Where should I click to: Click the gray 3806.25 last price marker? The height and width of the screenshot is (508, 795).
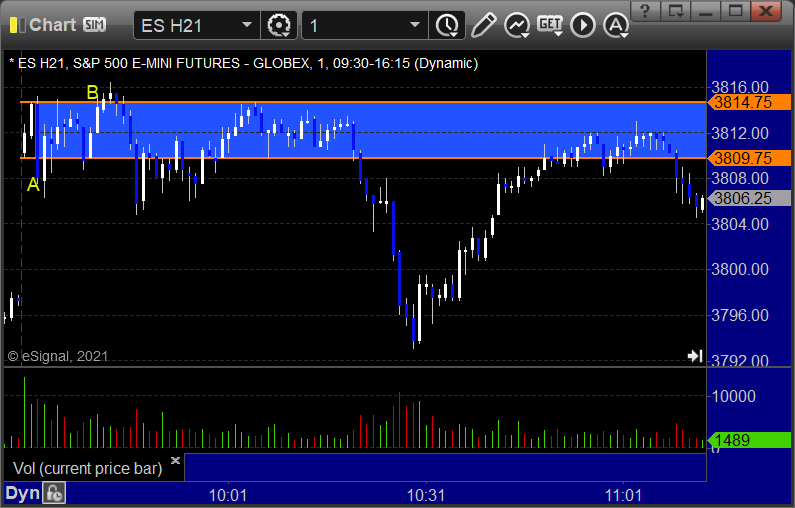tap(749, 198)
